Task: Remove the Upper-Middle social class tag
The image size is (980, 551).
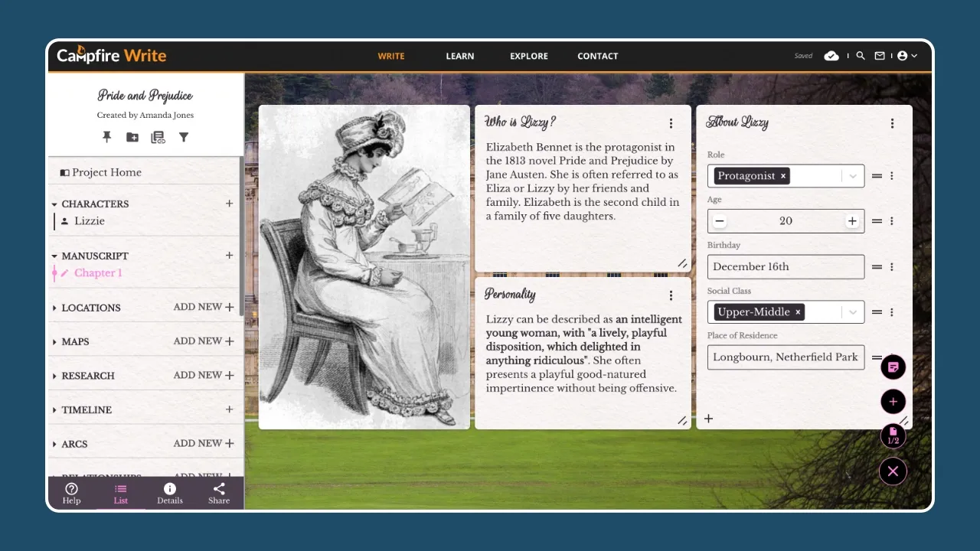Action: pyautogui.click(x=798, y=312)
